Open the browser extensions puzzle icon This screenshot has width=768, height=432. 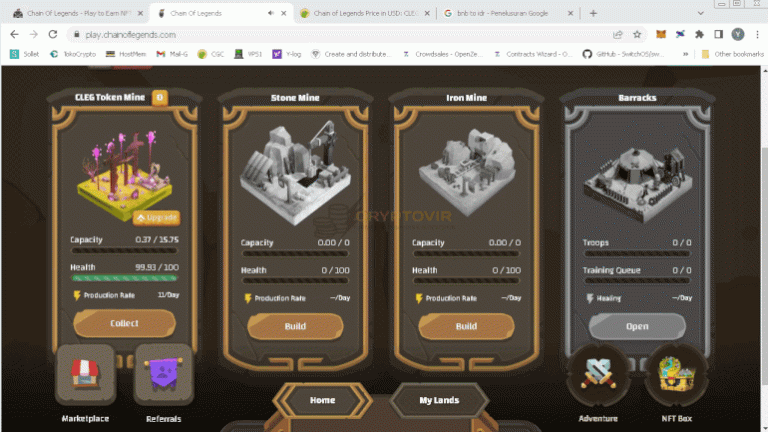click(699, 34)
